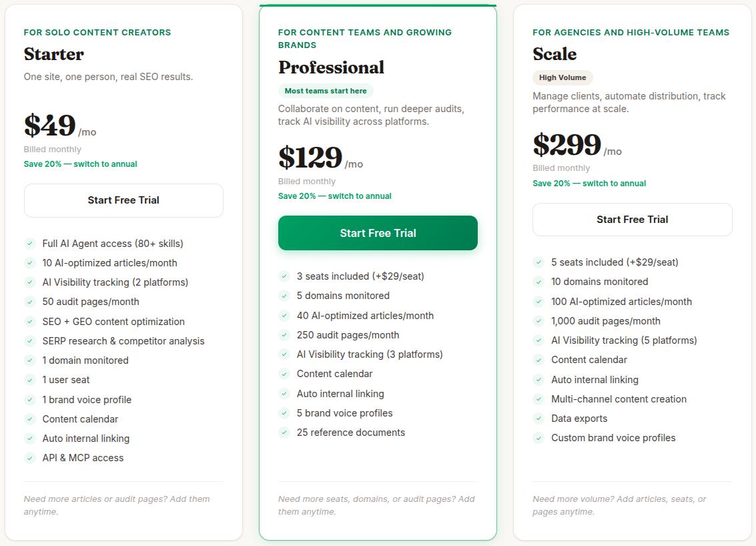Click check icon next to 'Data exports'
The height and width of the screenshot is (546, 756).
click(538, 419)
